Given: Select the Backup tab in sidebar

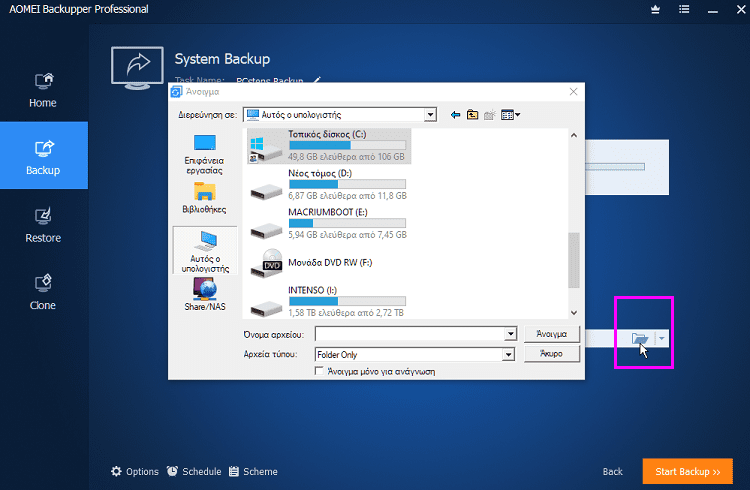Looking at the screenshot, I should [x=44, y=156].
